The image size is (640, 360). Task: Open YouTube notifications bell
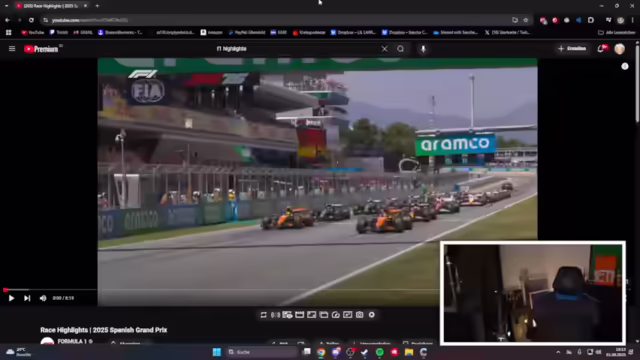pyautogui.click(x=602, y=49)
